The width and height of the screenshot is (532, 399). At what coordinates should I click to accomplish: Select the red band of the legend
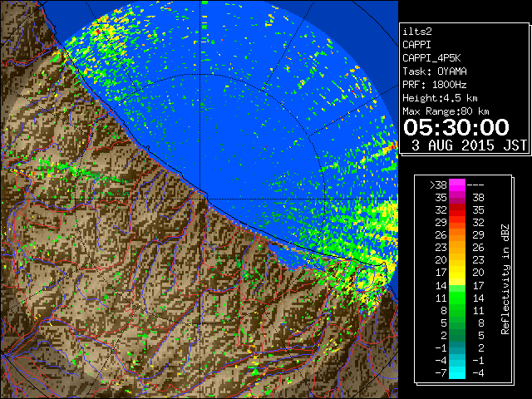(x=457, y=210)
